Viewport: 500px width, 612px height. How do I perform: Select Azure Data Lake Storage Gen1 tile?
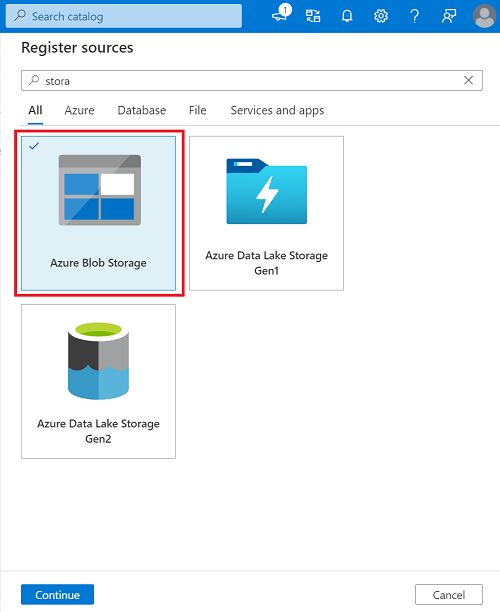[267, 213]
